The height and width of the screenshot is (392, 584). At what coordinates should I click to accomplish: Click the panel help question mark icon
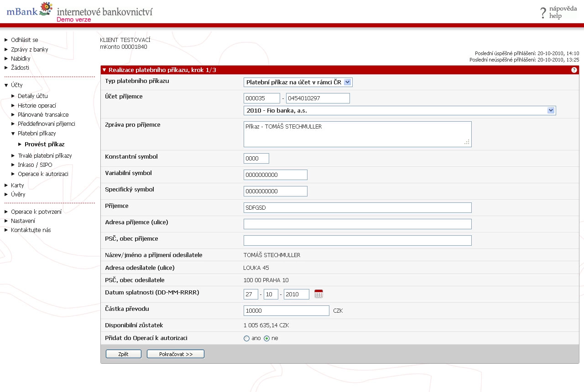[x=574, y=70]
